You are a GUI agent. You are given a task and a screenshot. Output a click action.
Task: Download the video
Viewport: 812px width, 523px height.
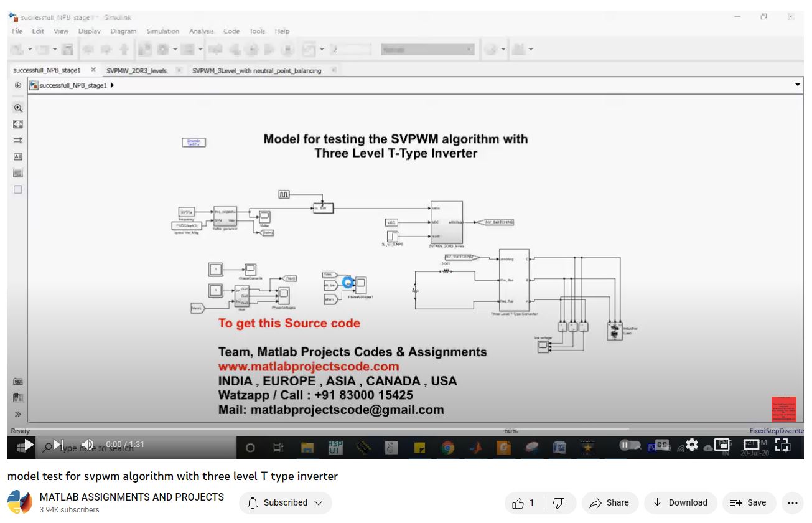click(680, 503)
